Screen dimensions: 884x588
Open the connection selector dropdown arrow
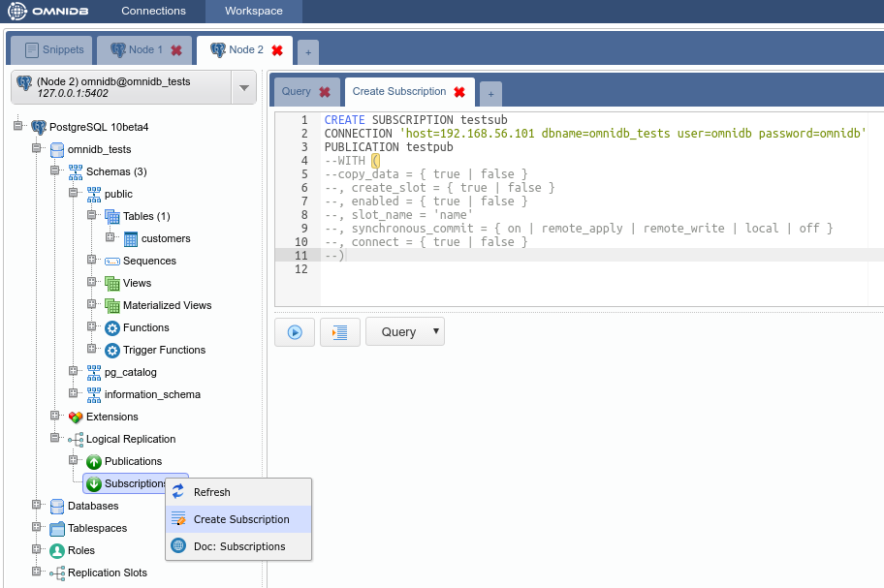243,88
